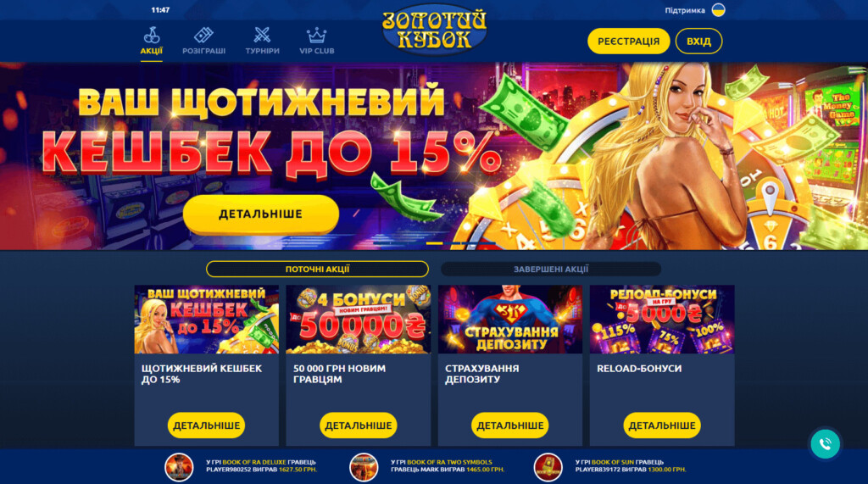Switch to the Поточні акції tab
This screenshot has height=484, width=868.
tap(317, 270)
